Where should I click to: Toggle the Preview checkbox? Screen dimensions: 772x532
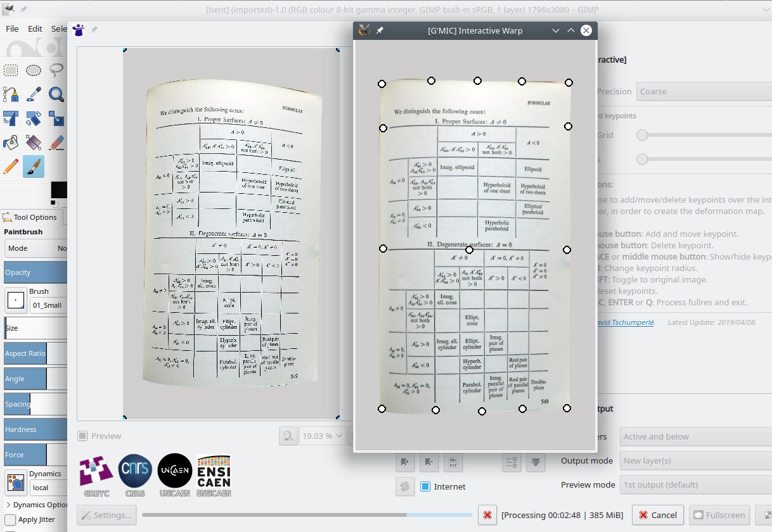pos(82,436)
